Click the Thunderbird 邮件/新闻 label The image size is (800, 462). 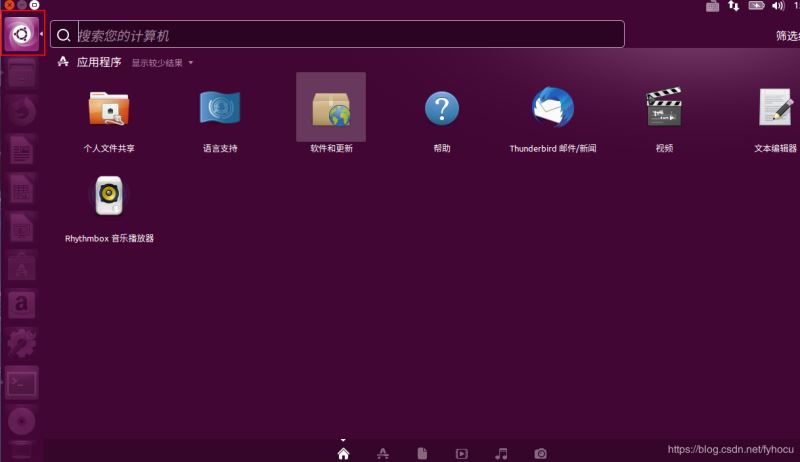tap(553, 148)
